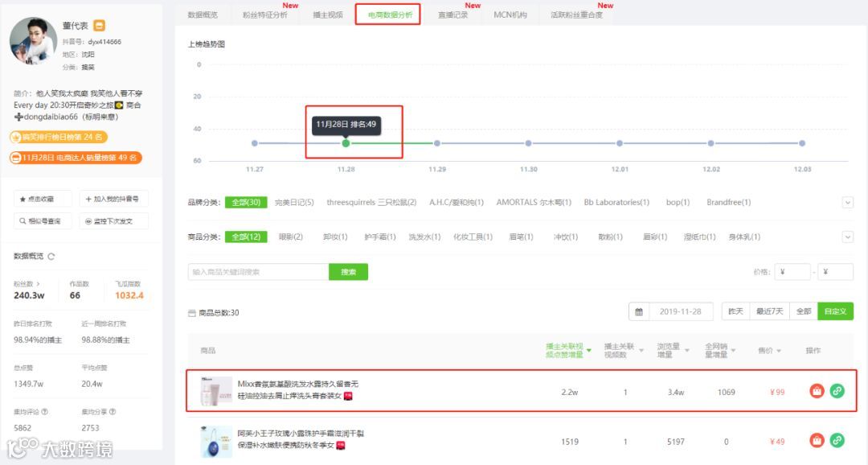Click the 加入我的抖音号 plus button
868x465 pixels.
click(x=113, y=199)
